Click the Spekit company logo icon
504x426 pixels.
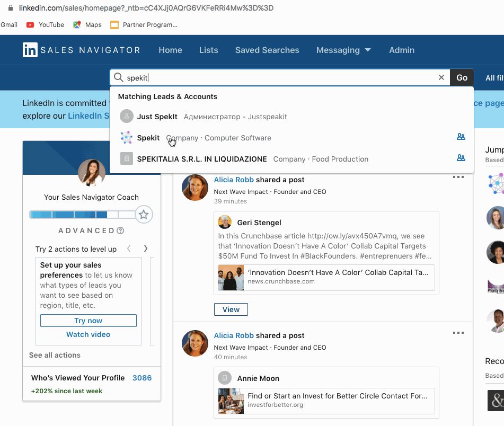click(126, 138)
